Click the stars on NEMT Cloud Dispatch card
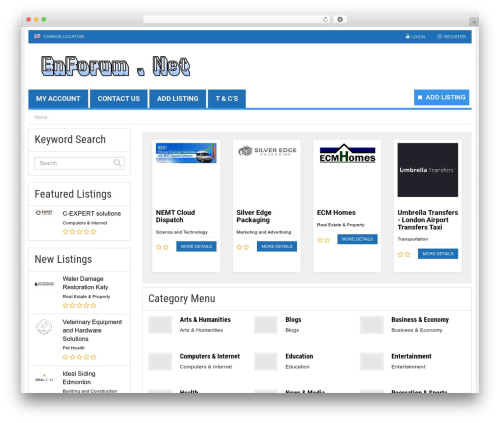Image resolution: width=500 pixels, height=423 pixels. (x=162, y=247)
